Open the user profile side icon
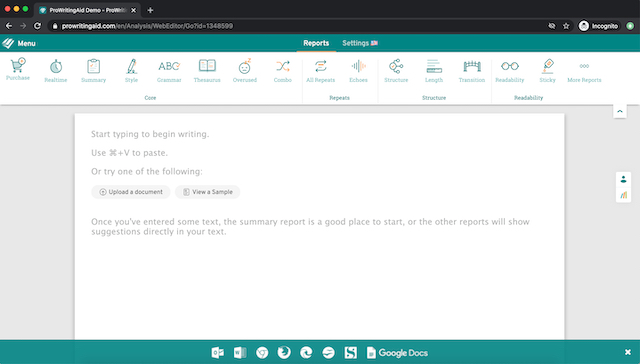Viewport: 640px width, 364px height. coord(623,179)
